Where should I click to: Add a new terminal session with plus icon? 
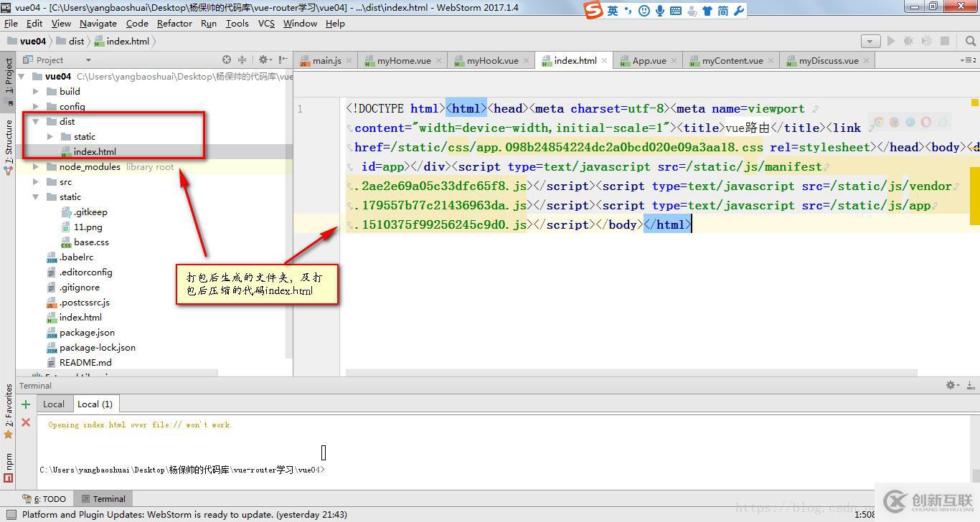pyautogui.click(x=26, y=404)
